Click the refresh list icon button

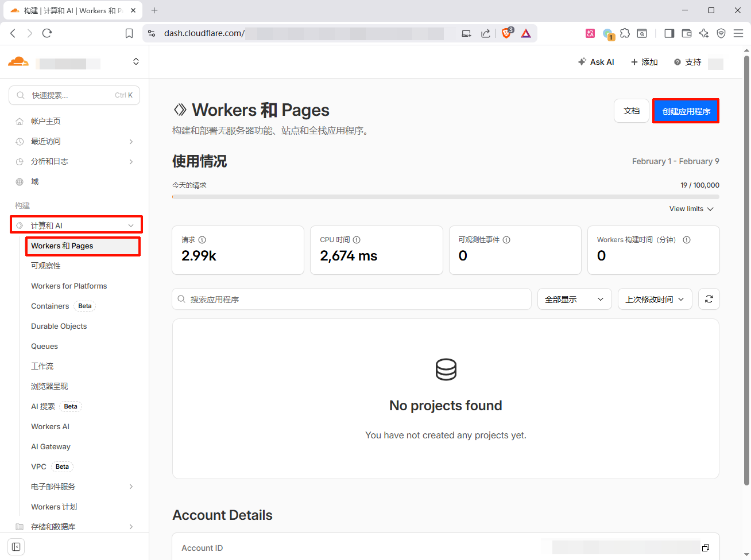click(709, 299)
